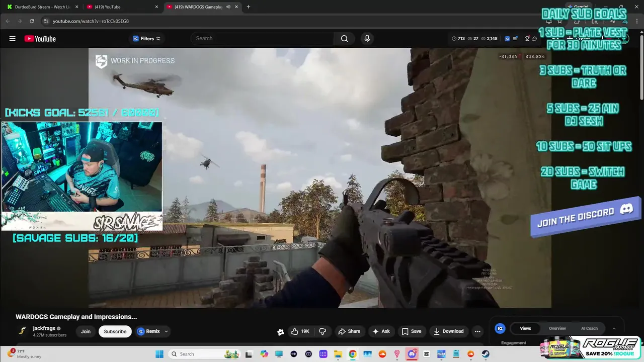This screenshot has width=644, height=362.
Task: Click the browser forward arrow
Action: coord(20,21)
